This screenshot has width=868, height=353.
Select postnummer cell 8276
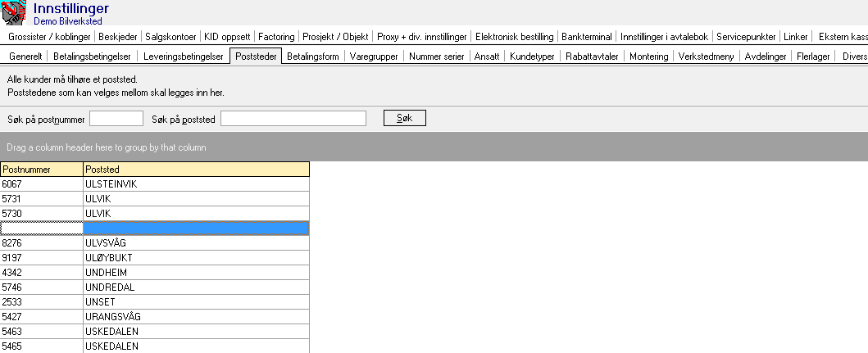tap(42, 243)
